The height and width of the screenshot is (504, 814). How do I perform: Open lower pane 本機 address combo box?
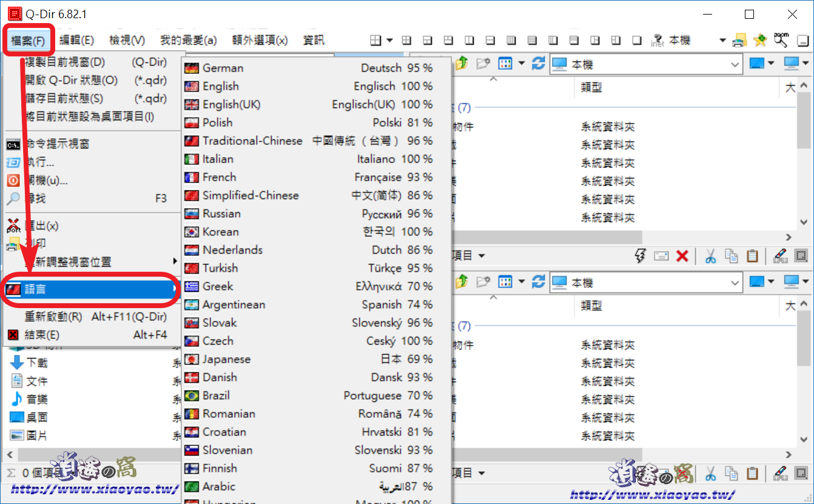pyautogui.click(x=647, y=282)
